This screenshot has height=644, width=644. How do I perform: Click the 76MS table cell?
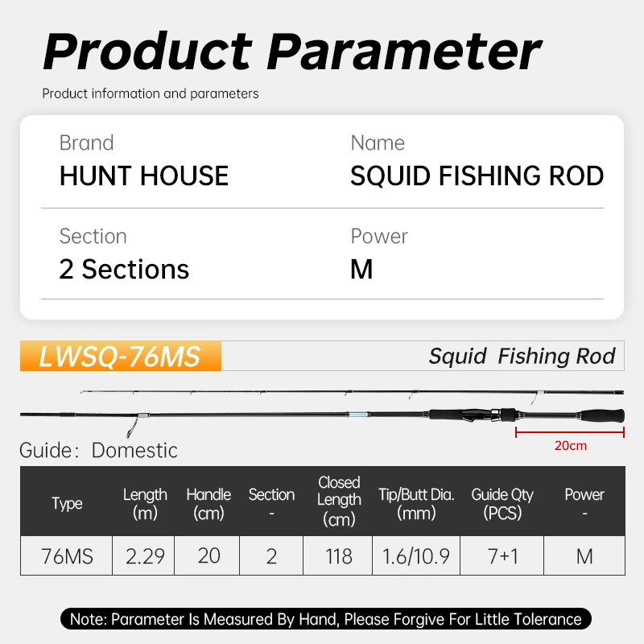pyautogui.click(x=67, y=556)
